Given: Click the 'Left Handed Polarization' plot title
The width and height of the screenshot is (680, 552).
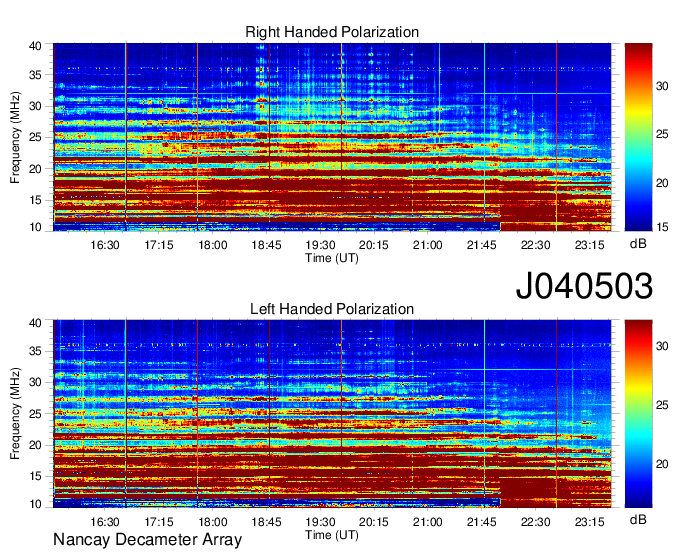Looking at the screenshot, I should coord(332,309).
